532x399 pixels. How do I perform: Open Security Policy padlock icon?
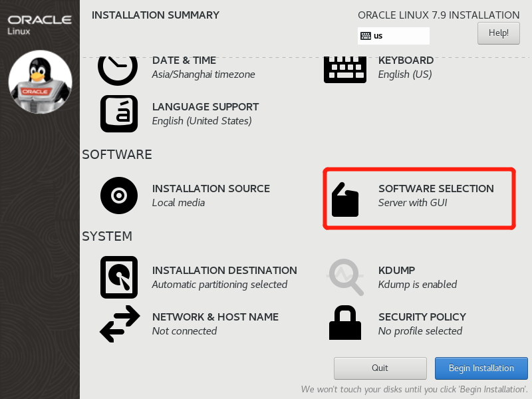tap(345, 323)
